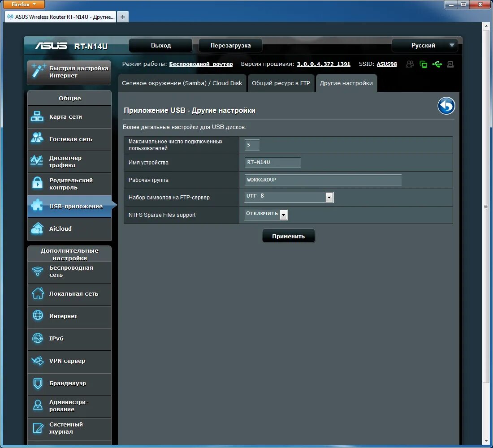Click the Системный журнал notepad icon
493x448 pixels.
coord(38,428)
